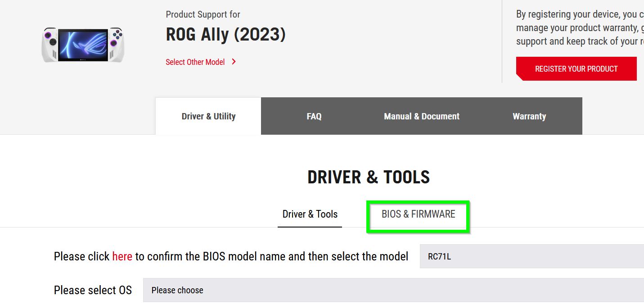Click the "Please select OS" label

tap(93, 290)
